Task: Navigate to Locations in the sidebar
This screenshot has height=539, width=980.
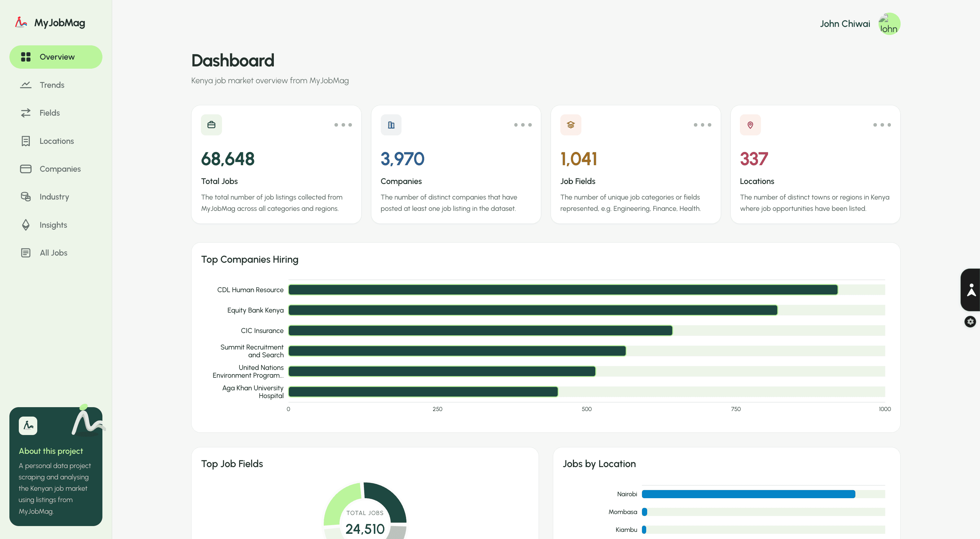Action: [x=56, y=141]
